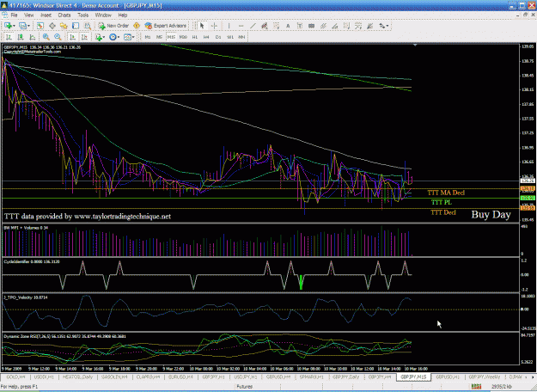537x392 pixels.
Task: Switch to GOLD,H4 chart tab
Action: tap(15, 377)
